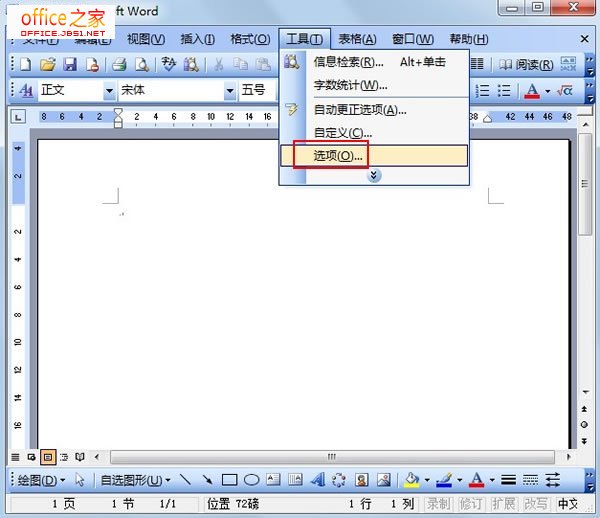
Task: Open 绘图(D) drawing menu dropdown
Action: (x=42, y=480)
